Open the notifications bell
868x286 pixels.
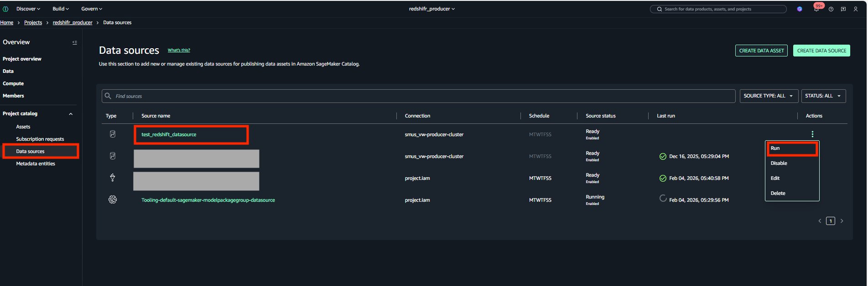(x=816, y=9)
